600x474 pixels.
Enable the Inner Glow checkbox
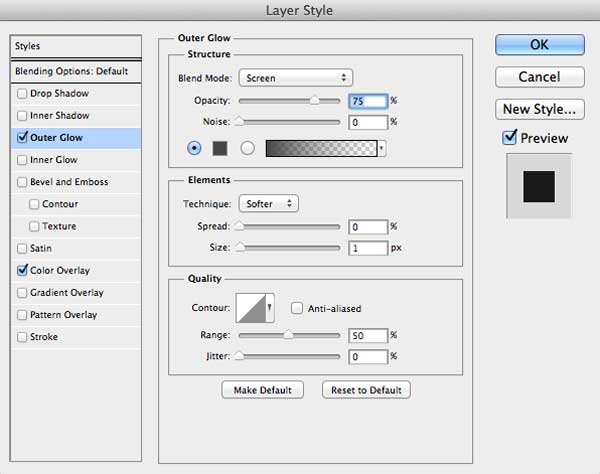(22, 160)
